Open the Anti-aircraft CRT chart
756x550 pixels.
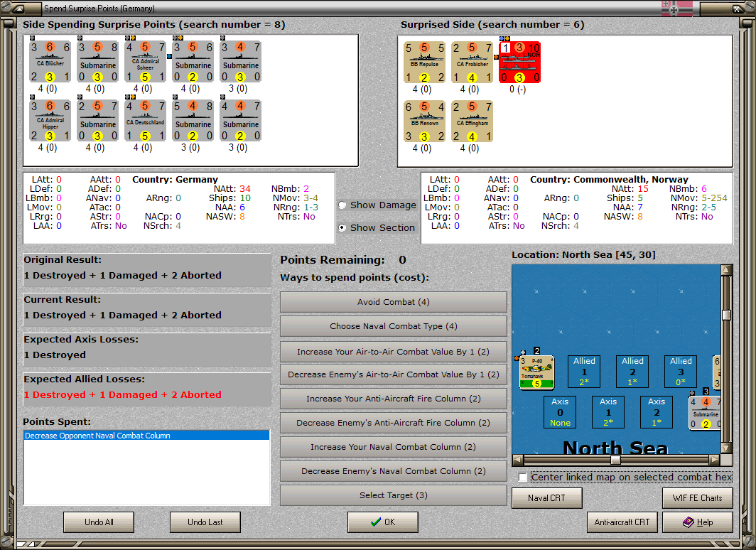click(622, 522)
